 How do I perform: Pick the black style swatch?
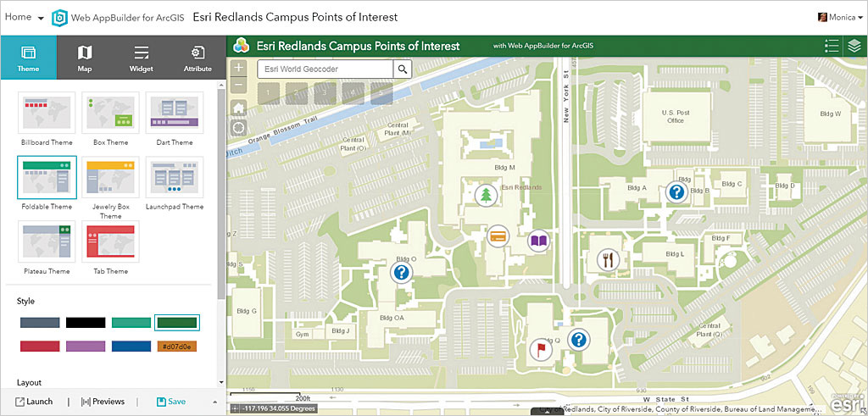pyautogui.click(x=86, y=323)
